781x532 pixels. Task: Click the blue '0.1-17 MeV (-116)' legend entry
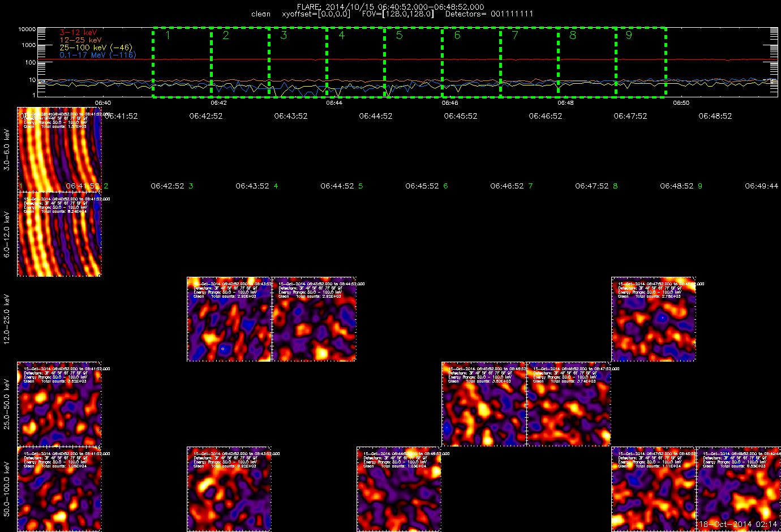98,55
